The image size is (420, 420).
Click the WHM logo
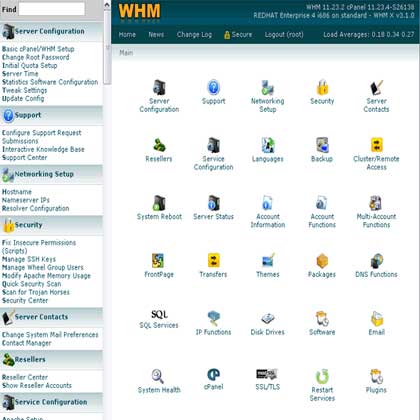[139, 12]
